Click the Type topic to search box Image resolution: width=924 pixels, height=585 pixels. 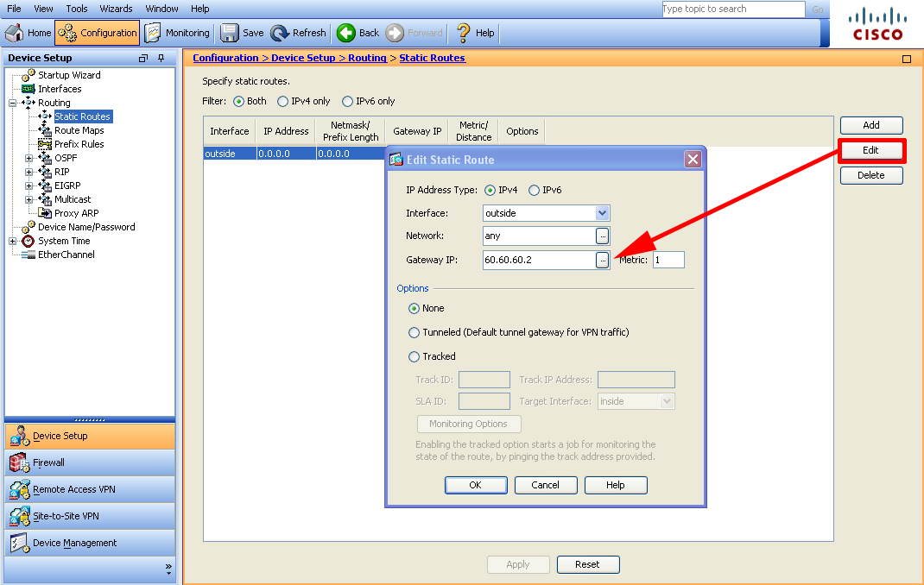click(x=734, y=9)
